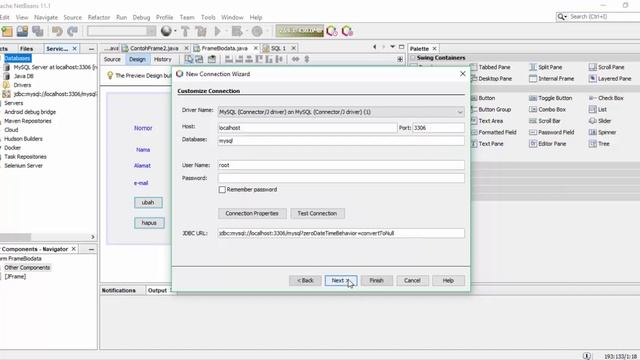Select the Check Box component in Palette
The width and height of the screenshot is (640, 360).
[x=606, y=98]
